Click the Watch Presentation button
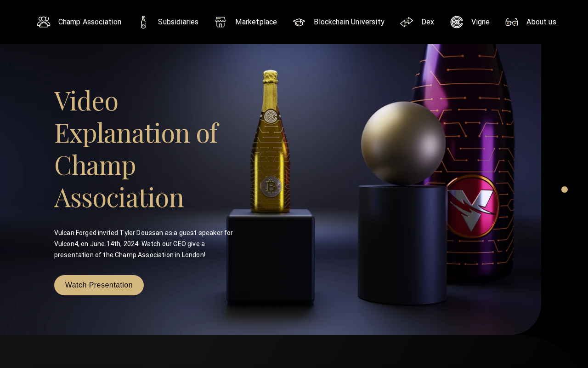 [99, 285]
